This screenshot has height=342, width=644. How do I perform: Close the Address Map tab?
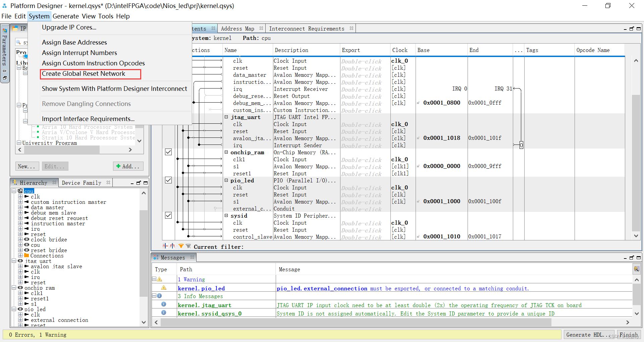click(x=261, y=28)
